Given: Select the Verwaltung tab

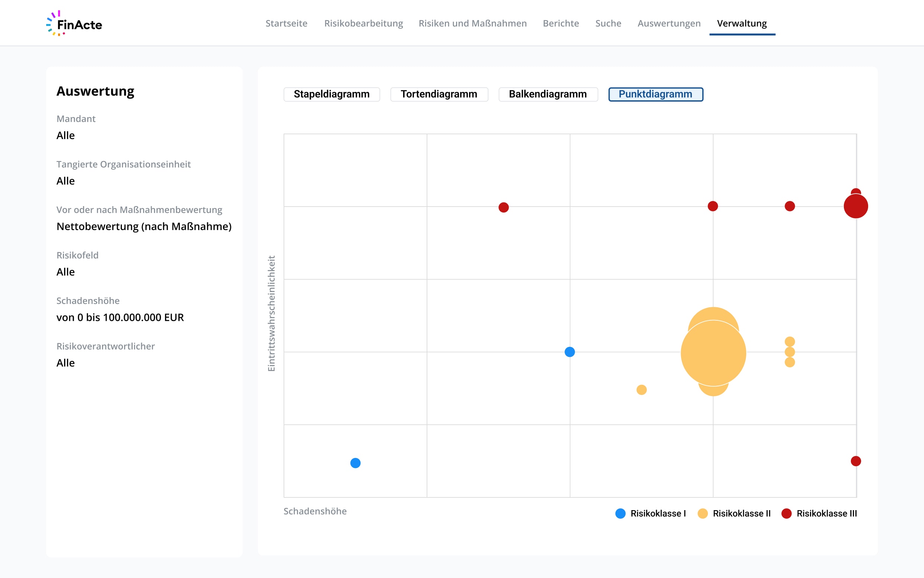Looking at the screenshot, I should 741,23.
